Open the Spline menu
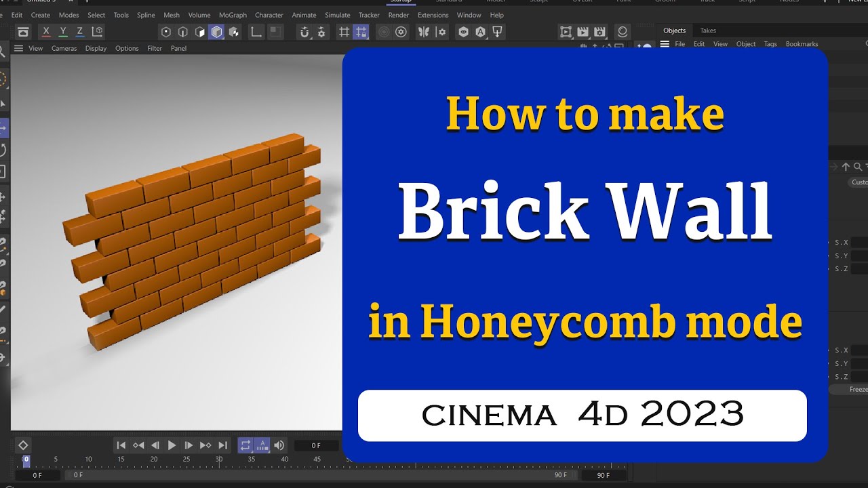The image size is (868, 488). click(146, 15)
